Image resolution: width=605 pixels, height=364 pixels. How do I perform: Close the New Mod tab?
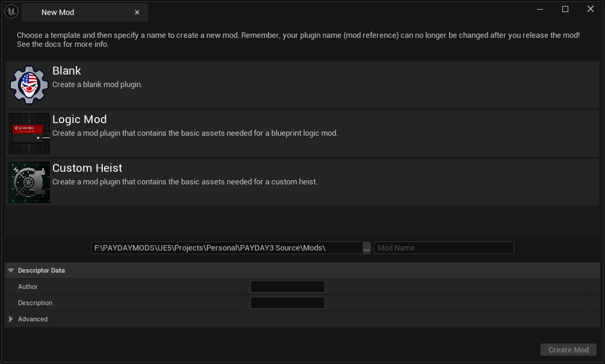coord(137,13)
